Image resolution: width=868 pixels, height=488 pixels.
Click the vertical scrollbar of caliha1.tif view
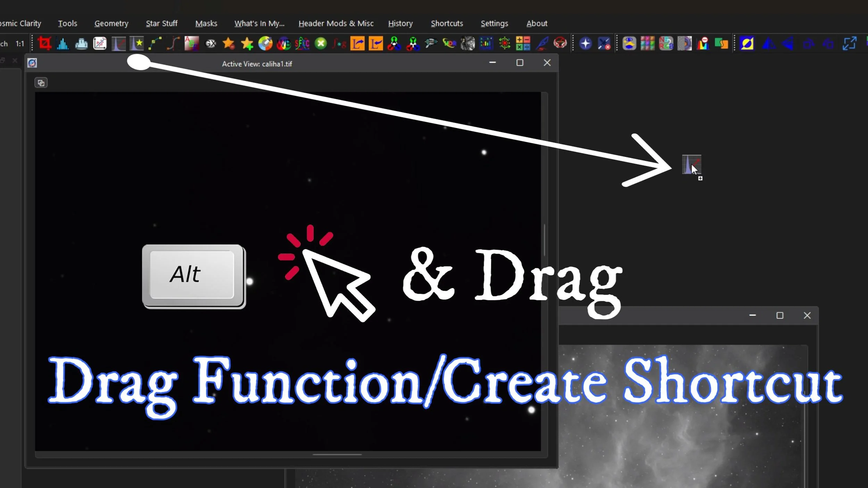tap(544, 240)
